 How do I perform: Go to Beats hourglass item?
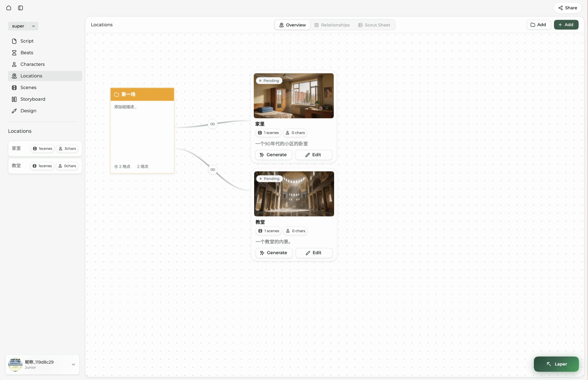27,53
